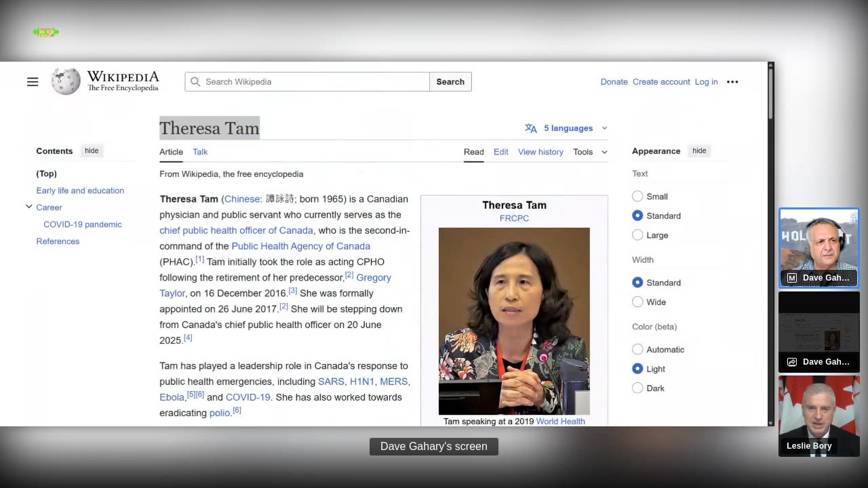The image size is (868, 488).
Task: Go to References section in Contents
Action: tap(58, 241)
